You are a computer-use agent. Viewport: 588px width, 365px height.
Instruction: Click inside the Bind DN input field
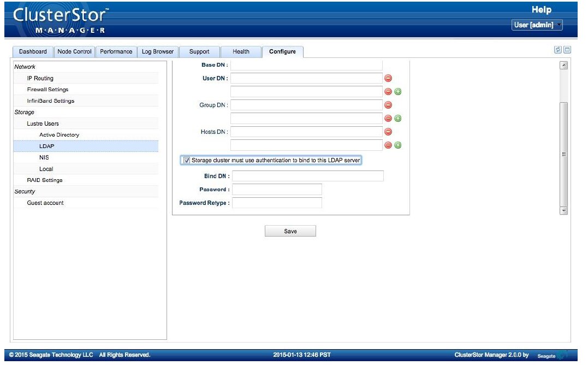pyautogui.click(x=307, y=176)
